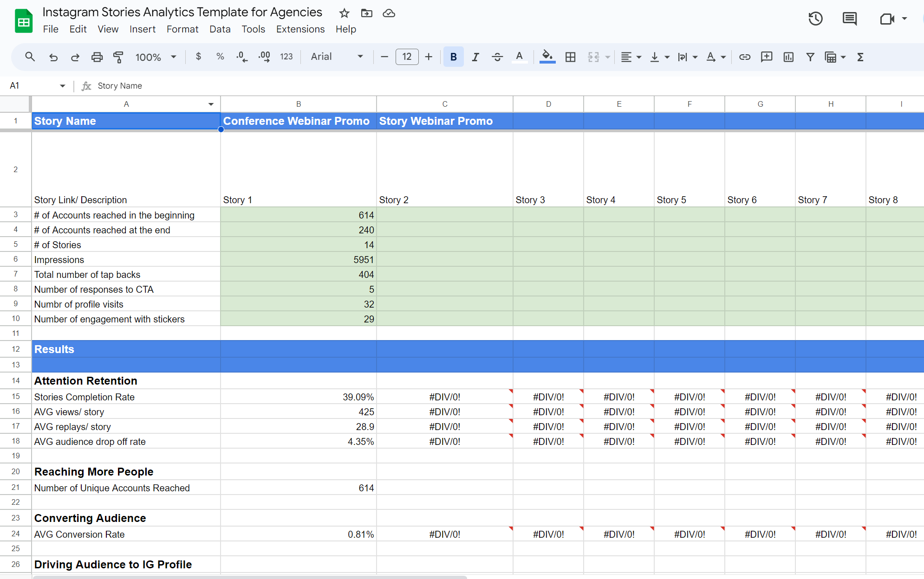
Task: Click the insert chart icon
Action: pos(788,57)
